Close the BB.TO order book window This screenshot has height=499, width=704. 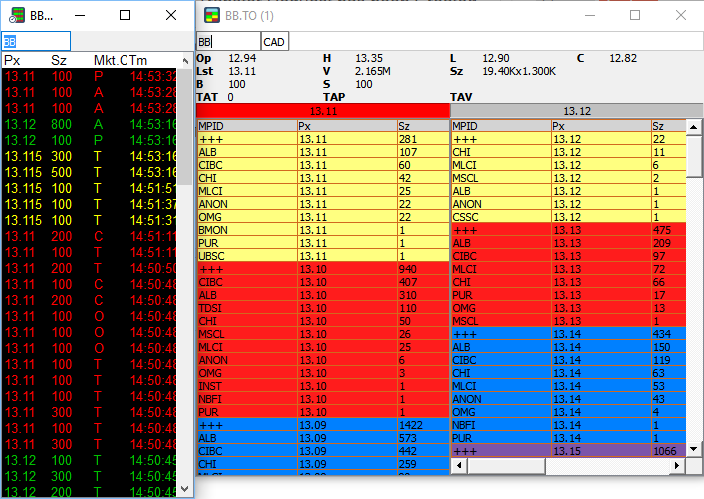(681, 16)
